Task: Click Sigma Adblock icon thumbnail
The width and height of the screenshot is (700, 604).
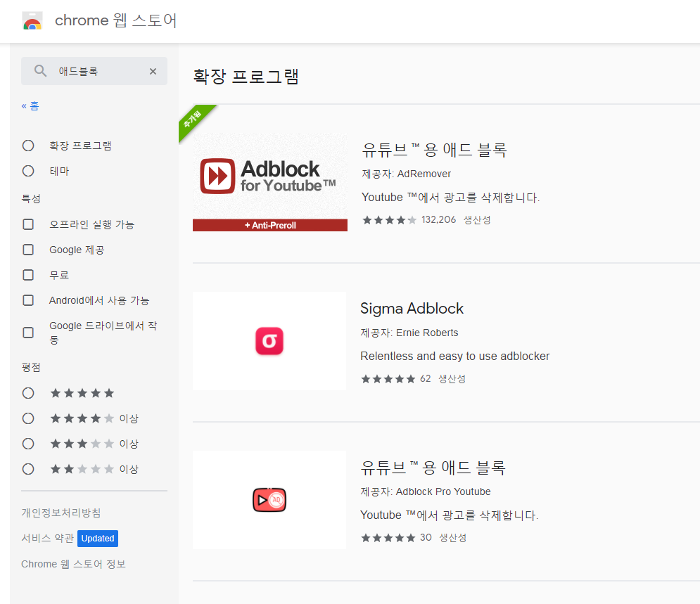Action: [x=269, y=341]
